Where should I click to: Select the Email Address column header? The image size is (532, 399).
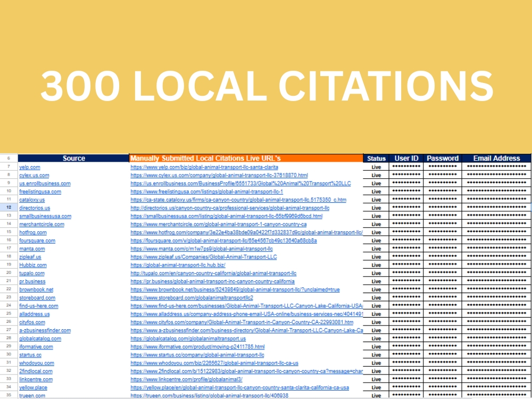click(x=496, y=158)
